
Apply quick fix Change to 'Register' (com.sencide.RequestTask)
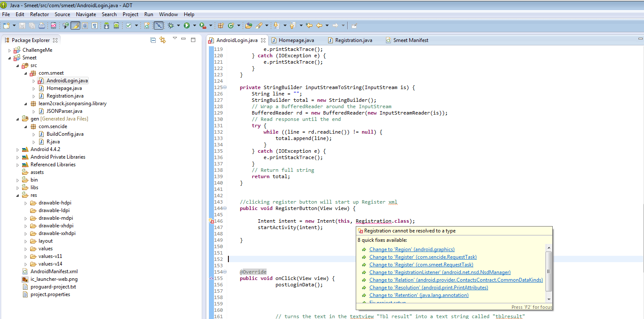pos(423,257)
